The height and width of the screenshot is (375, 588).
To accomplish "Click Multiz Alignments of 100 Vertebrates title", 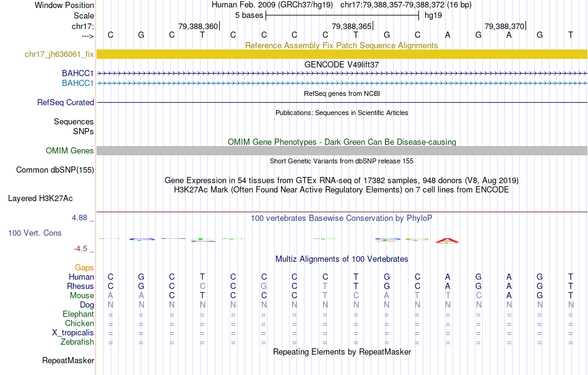I will [x=342, y=259].
